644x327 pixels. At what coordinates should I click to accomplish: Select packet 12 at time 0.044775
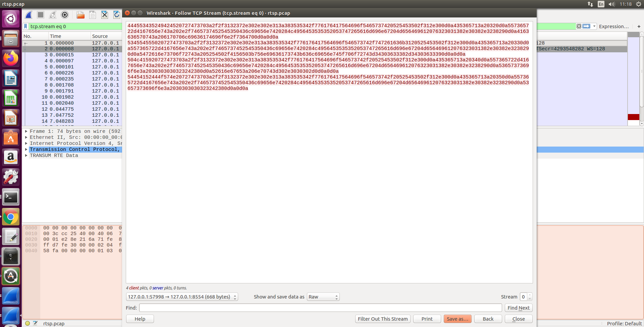72,109
